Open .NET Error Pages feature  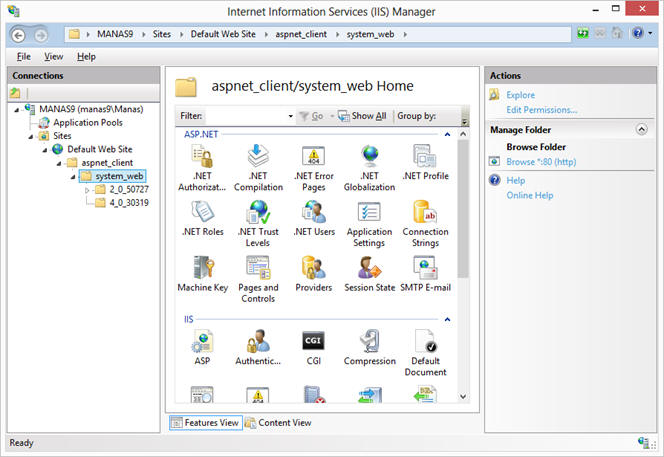[314, 168]
